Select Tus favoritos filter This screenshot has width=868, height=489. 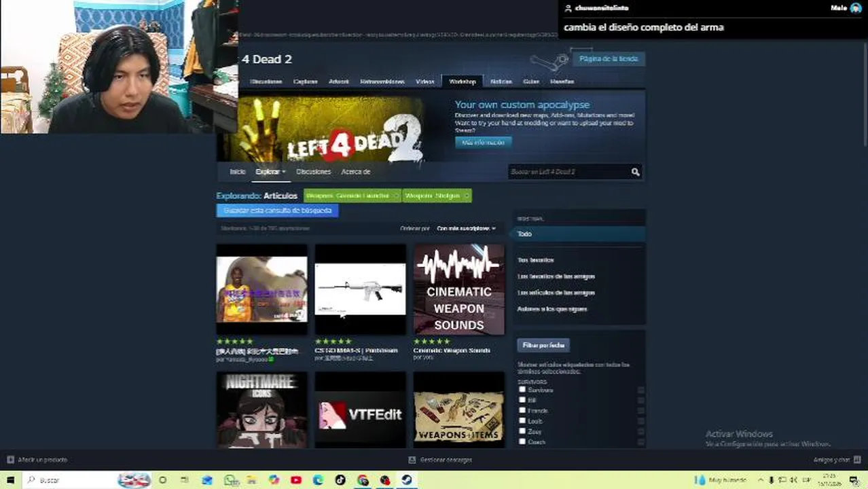pos(536,260)
